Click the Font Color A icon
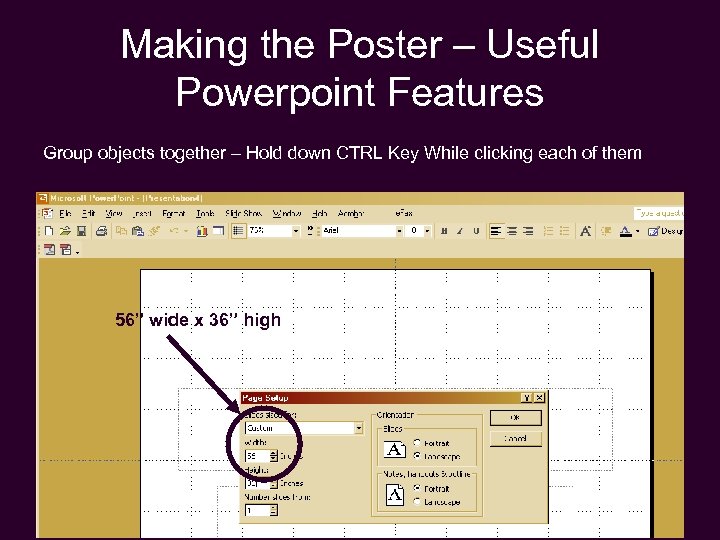The width and height of the screenshot is (720, 540). (x=625, y=231)
